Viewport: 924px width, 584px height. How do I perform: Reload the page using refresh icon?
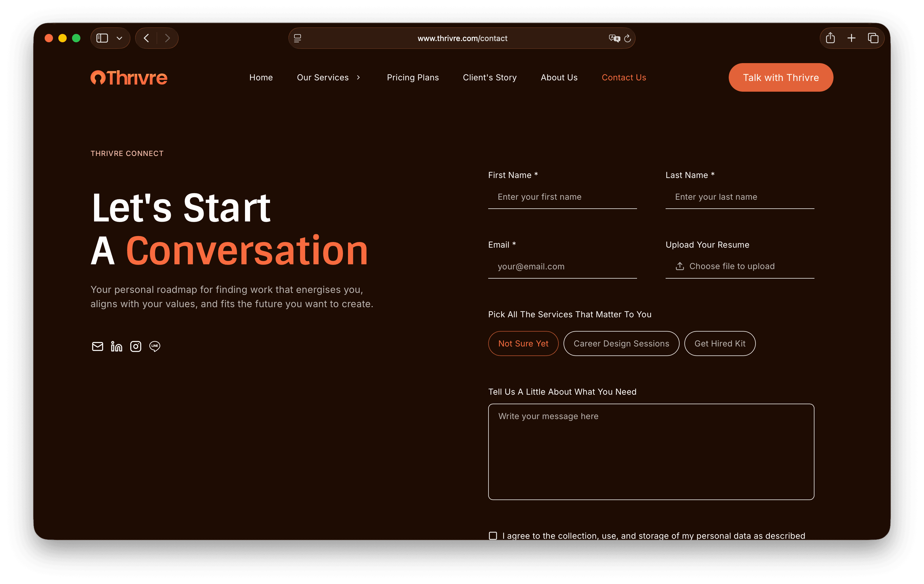(628, 38)
